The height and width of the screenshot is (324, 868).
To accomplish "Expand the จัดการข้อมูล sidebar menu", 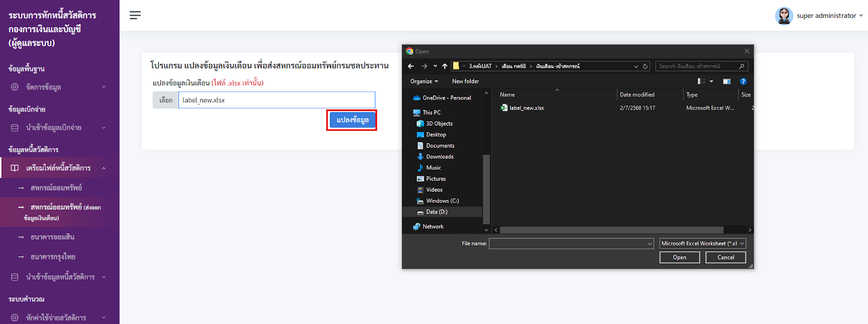I will tap(60, 87).
